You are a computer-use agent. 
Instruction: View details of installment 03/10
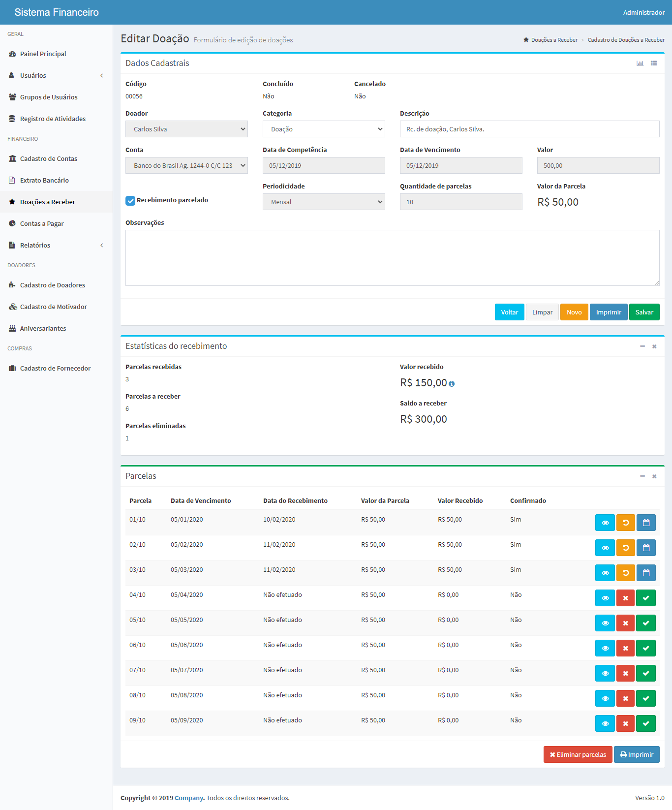pos(605,573)
